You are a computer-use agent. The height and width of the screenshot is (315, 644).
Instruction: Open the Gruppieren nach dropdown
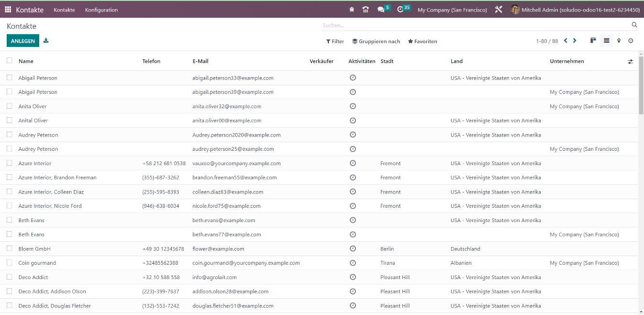[376, 42]
